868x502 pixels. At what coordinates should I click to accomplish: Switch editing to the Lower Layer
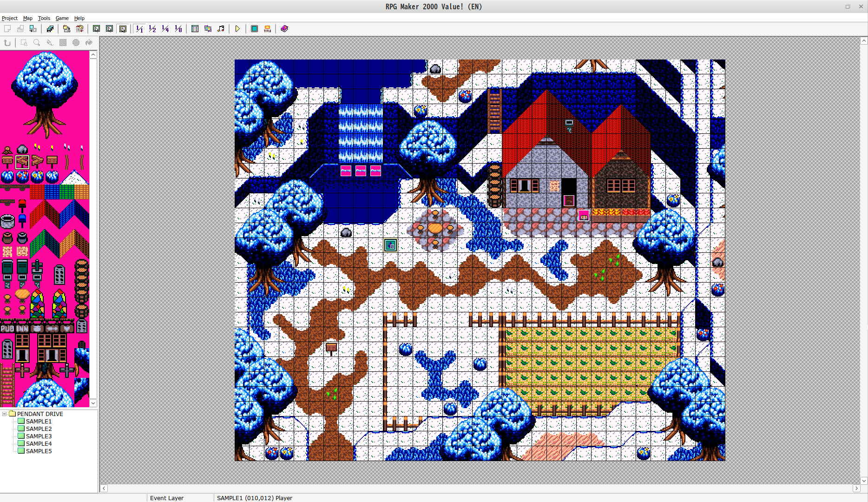pos(96,29)
